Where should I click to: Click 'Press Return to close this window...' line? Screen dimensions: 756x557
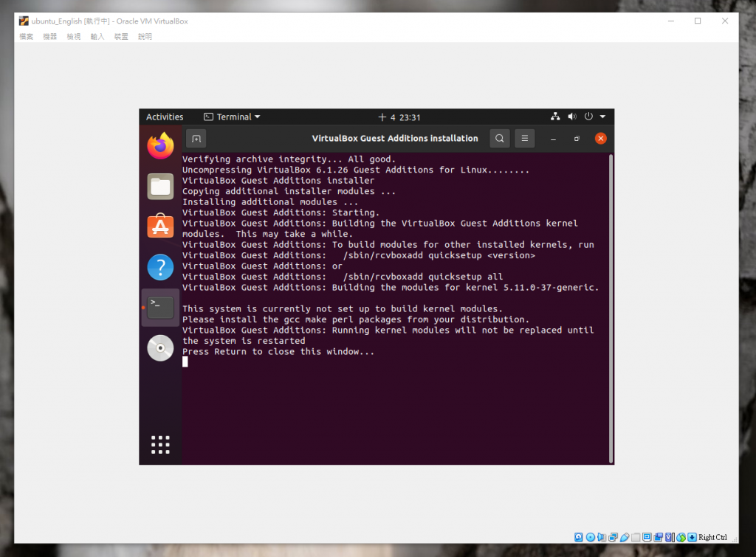pos(278,352)
